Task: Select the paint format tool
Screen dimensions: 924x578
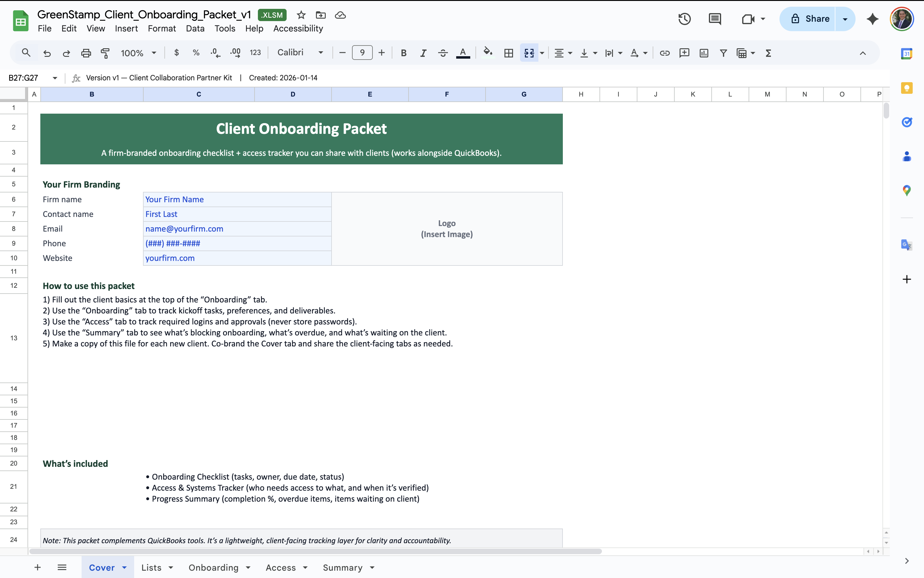Action: tap(105, 53)
